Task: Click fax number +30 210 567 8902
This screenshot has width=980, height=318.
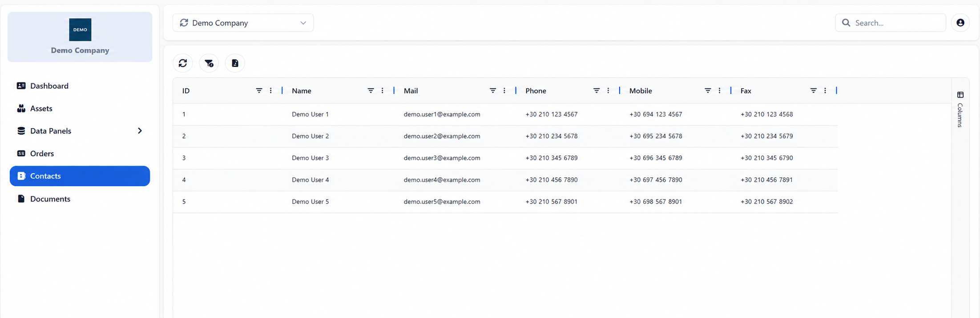Action: pyautogui.click(x=766, y=202)
